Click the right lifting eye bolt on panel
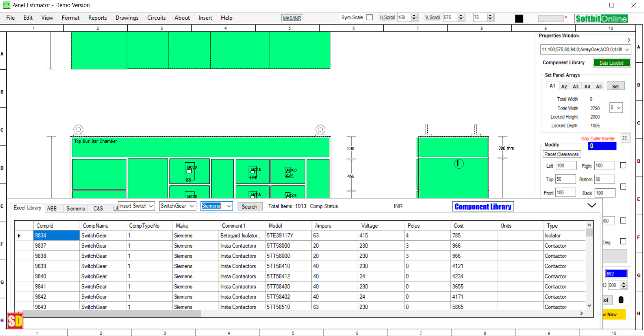Viewport: 644px width, 336px height. (321, 130)
